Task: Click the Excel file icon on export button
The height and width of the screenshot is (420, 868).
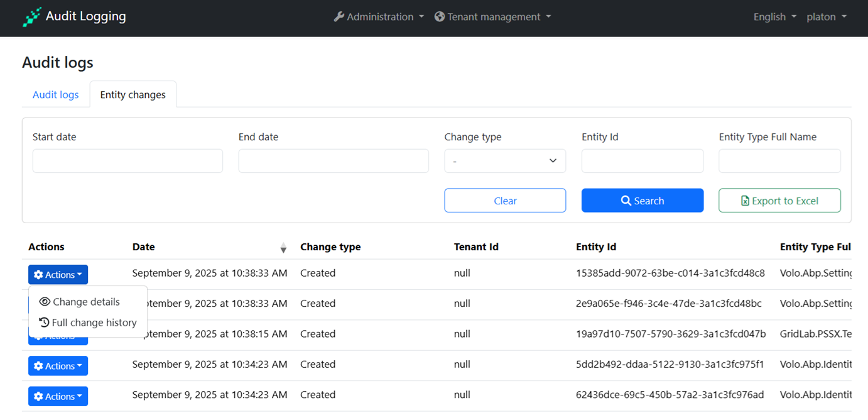Action: coord(745,201)
